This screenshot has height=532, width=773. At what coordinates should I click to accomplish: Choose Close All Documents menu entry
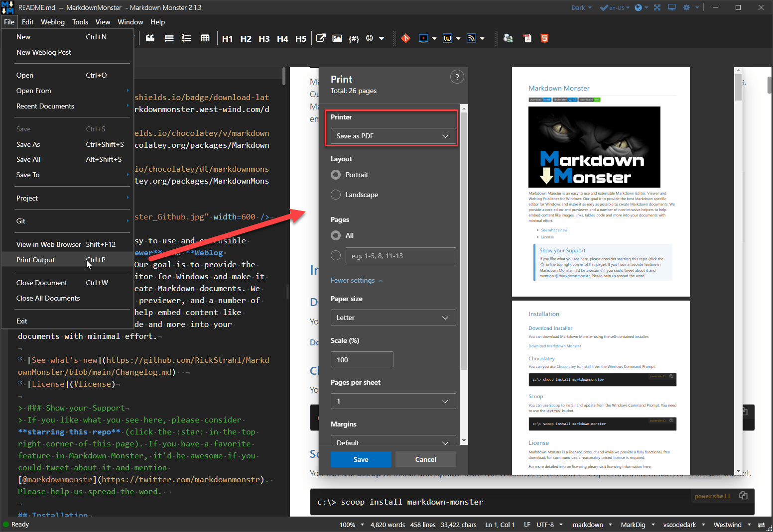coord(68,298)
